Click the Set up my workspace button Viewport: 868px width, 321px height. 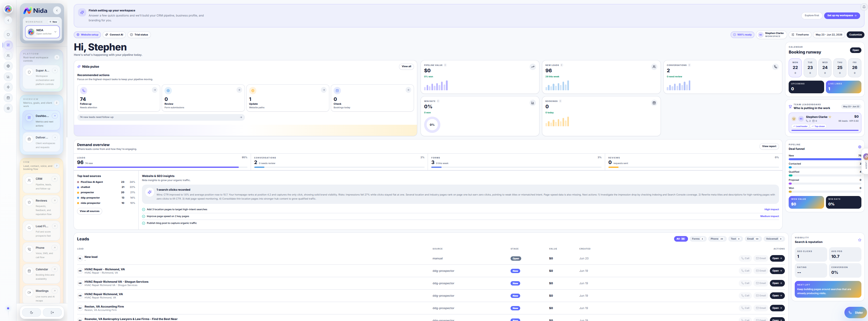point(842,15)
